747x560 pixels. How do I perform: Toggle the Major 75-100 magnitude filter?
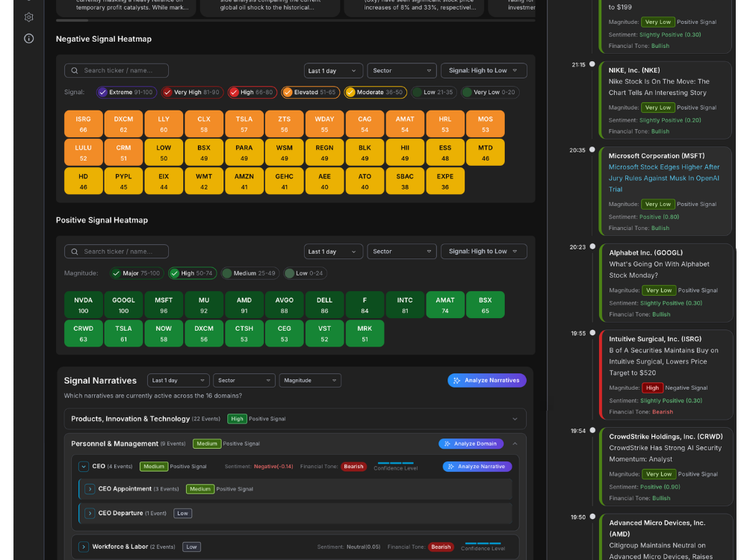click(x=137, y=273)
